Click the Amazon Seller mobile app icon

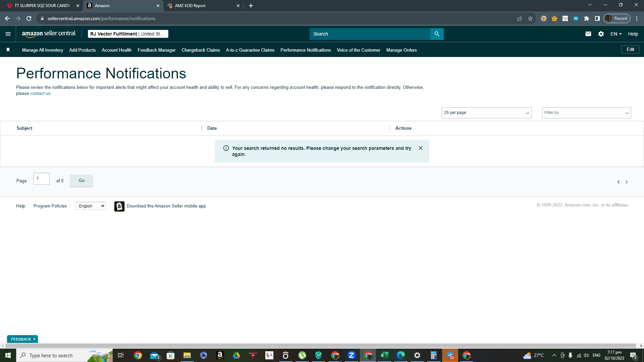pyautogui.click(x=119, y=206)
